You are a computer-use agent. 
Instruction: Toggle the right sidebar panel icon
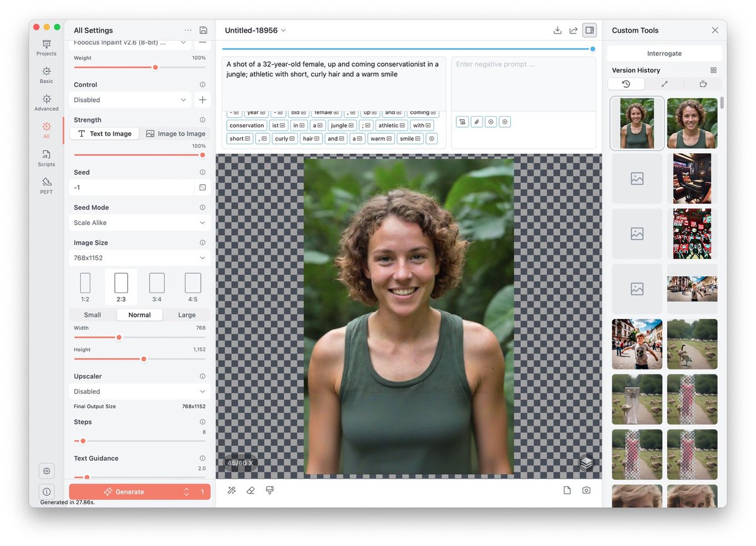590,30
